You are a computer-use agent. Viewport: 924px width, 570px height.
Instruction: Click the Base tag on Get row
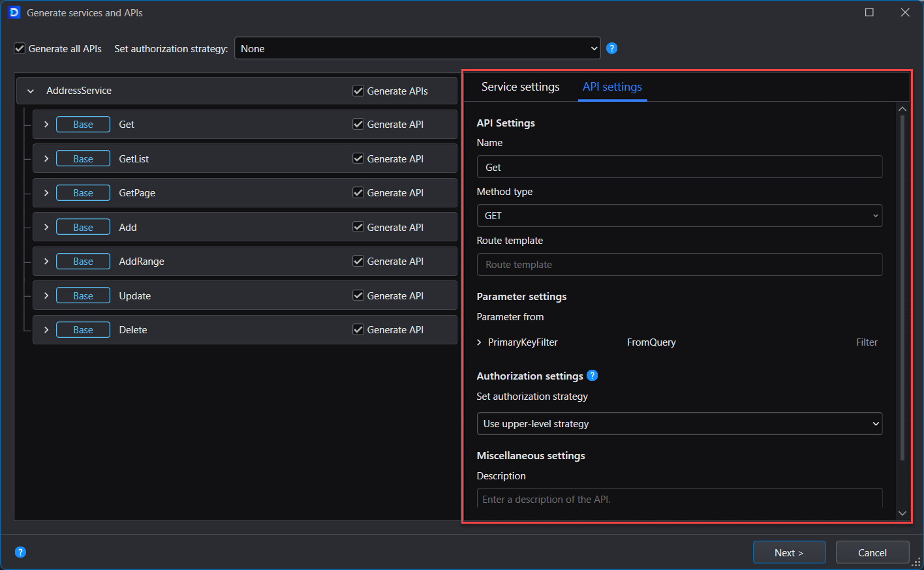click(83, 124)
